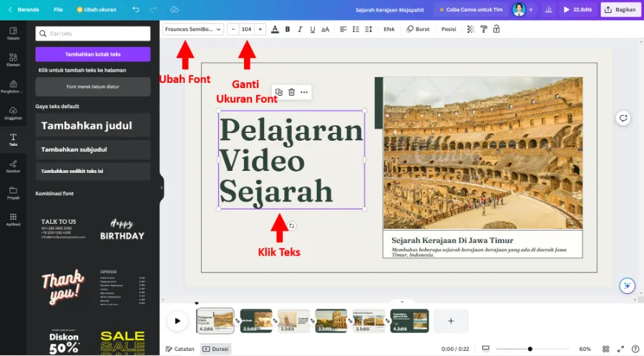
Task: Collapse the timeline with the chevron
Action: pyautogui.click(x=401, y=302)
